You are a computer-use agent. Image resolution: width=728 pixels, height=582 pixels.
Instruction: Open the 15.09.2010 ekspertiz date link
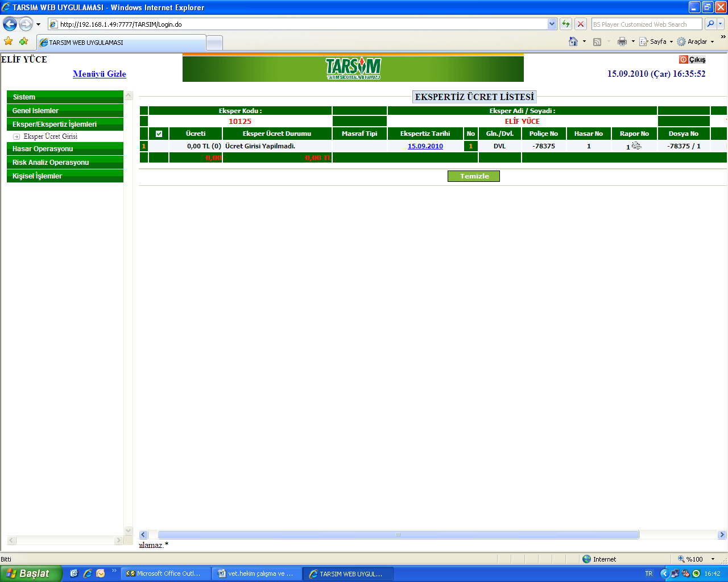coord(425,146)
